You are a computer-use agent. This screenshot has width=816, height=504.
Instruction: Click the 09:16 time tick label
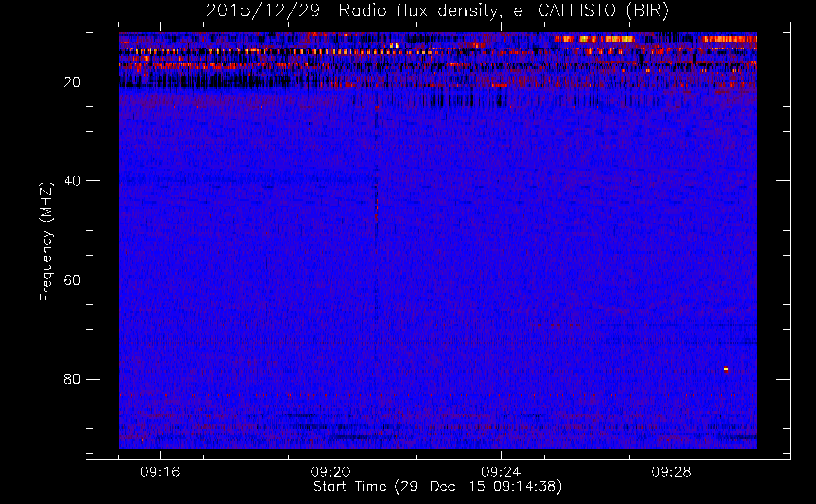click(160, 472)
